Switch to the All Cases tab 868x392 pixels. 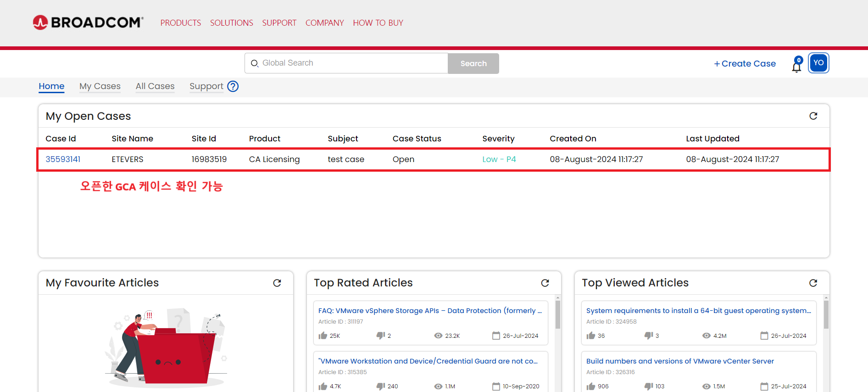(x=155, y=86)
